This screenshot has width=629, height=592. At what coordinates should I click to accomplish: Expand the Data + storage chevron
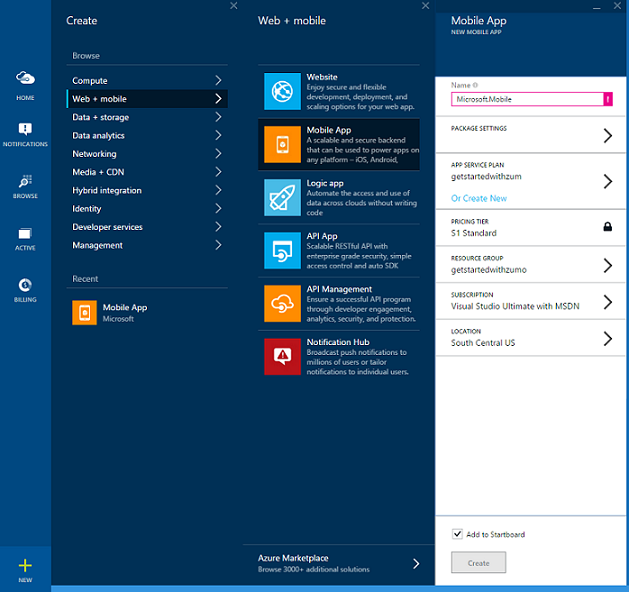coord(218,117)
